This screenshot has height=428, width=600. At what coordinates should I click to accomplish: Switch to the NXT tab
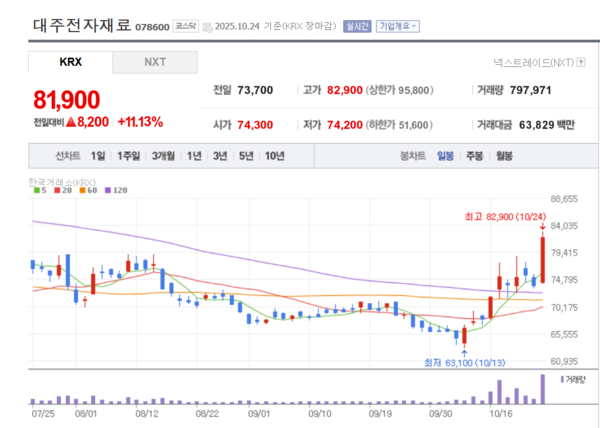tap(155, 62)
